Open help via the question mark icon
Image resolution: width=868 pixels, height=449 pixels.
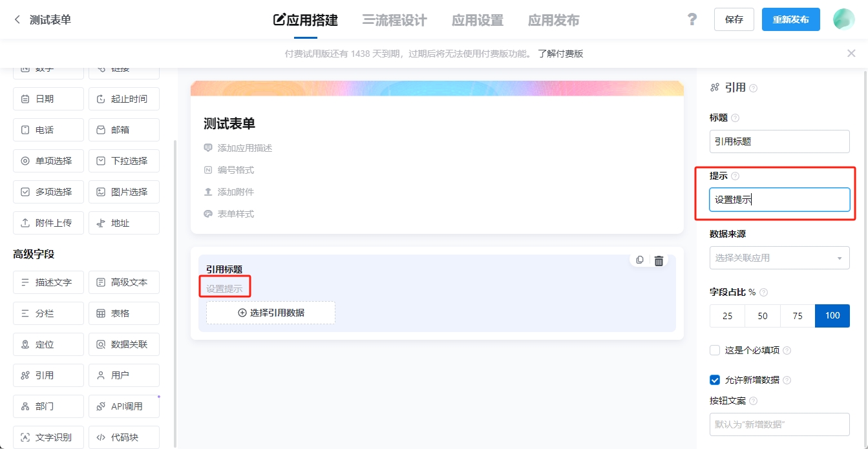tap(692, 19)
